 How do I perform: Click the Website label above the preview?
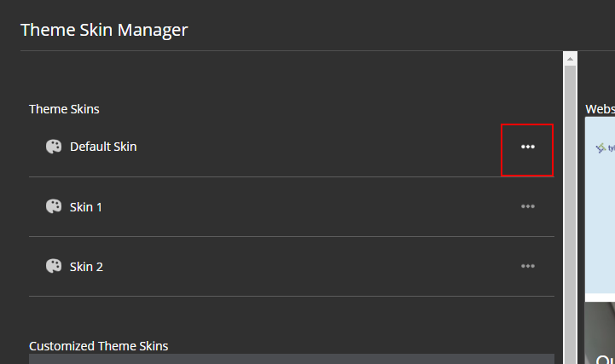tap(600, 109)
